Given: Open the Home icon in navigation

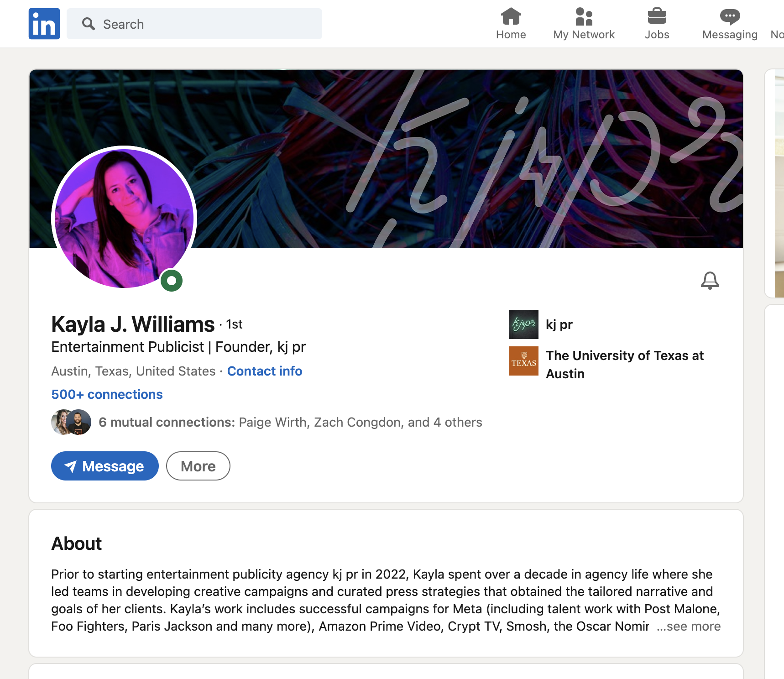Looking at the screenshot, I should (x=511, y=16).
